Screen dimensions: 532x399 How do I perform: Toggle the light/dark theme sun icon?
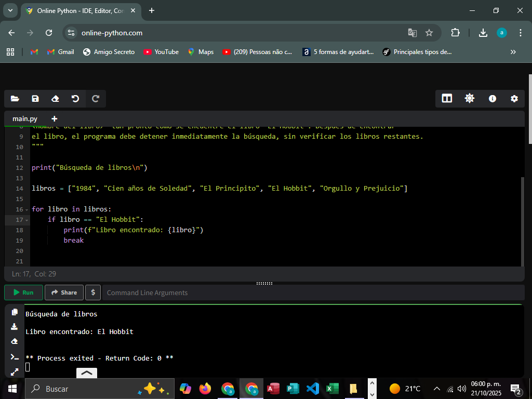click(x=470, y=99)
